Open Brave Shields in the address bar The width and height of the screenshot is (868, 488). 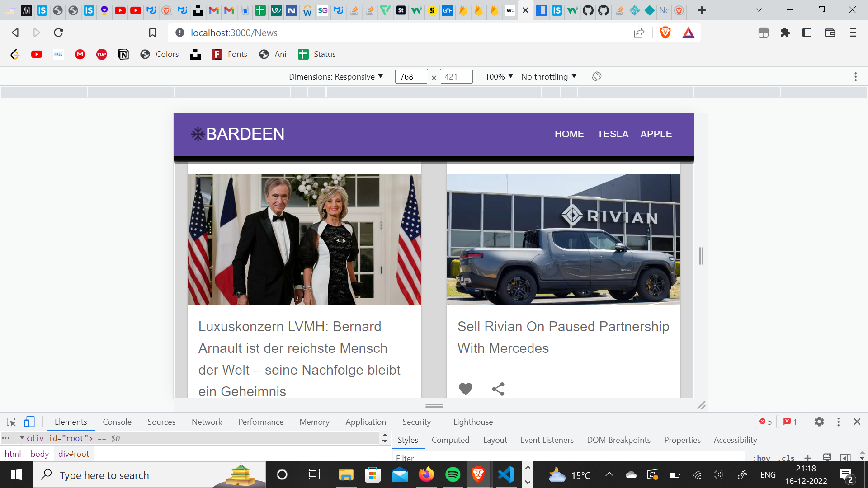(665, 33)
